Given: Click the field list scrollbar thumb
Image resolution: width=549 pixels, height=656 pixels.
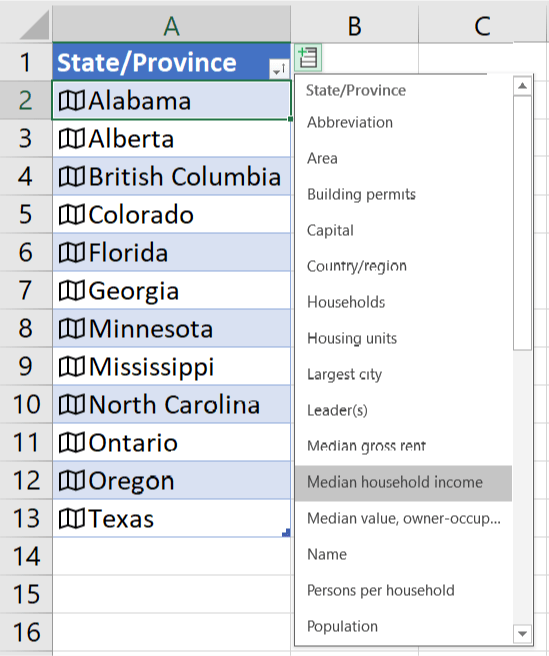Looking at the screenshot, I should point(522,223).
